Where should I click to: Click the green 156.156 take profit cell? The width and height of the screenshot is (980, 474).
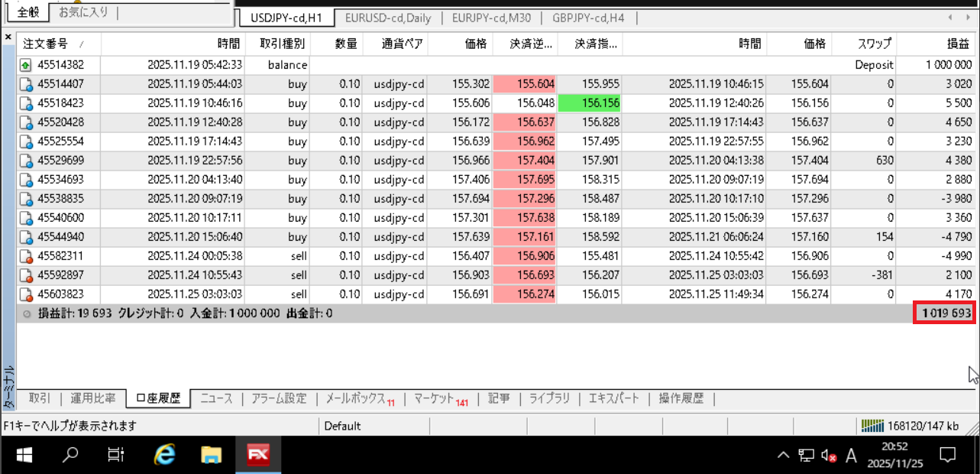click(590, 103)
